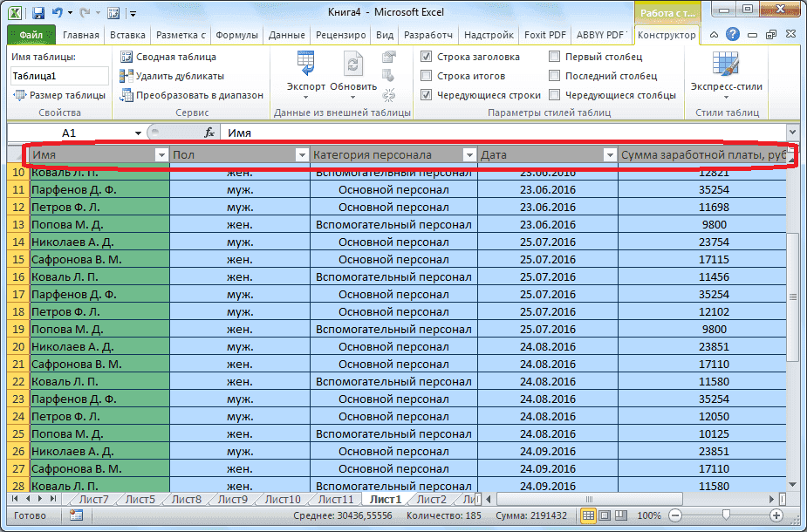Open the filter dropdown on Дата column
This screenshot has width=807, height=532.
click(608, 153)
